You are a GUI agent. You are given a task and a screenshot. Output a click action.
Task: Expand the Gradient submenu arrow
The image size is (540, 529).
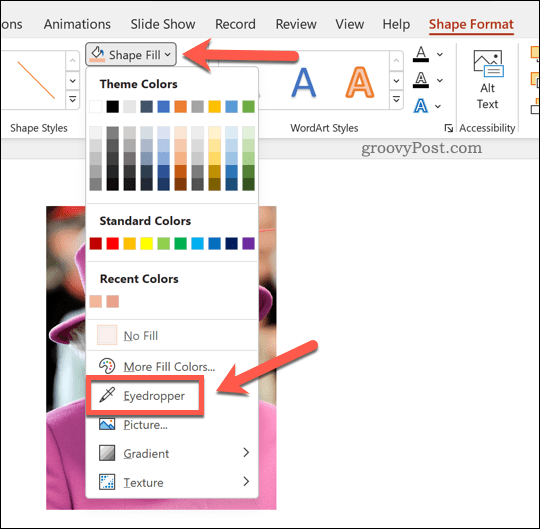(x=246, y=453)
